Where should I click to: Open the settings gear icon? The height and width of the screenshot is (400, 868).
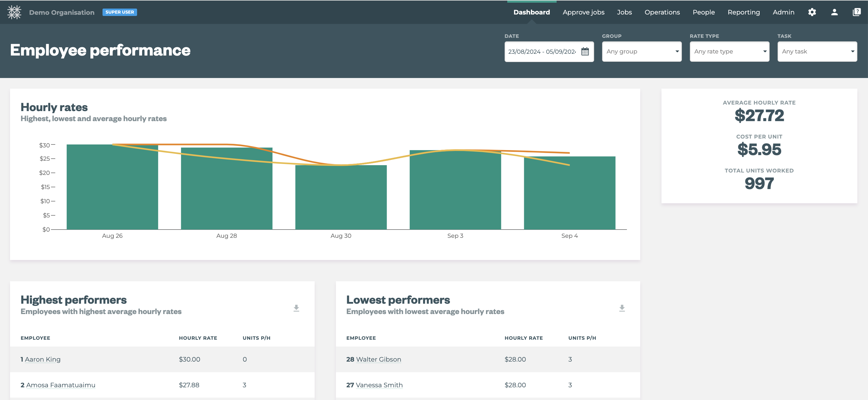812,12
